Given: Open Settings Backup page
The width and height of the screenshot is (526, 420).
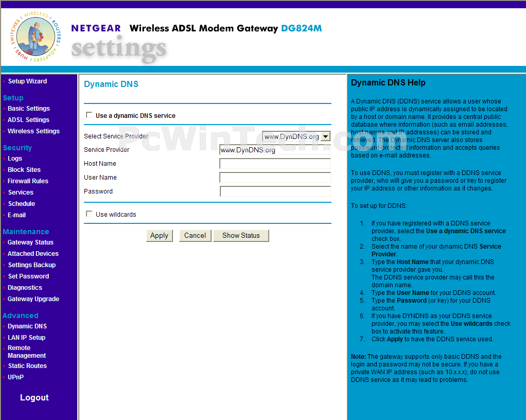Looking at the screenshot, I should click(x=32, y=265).
